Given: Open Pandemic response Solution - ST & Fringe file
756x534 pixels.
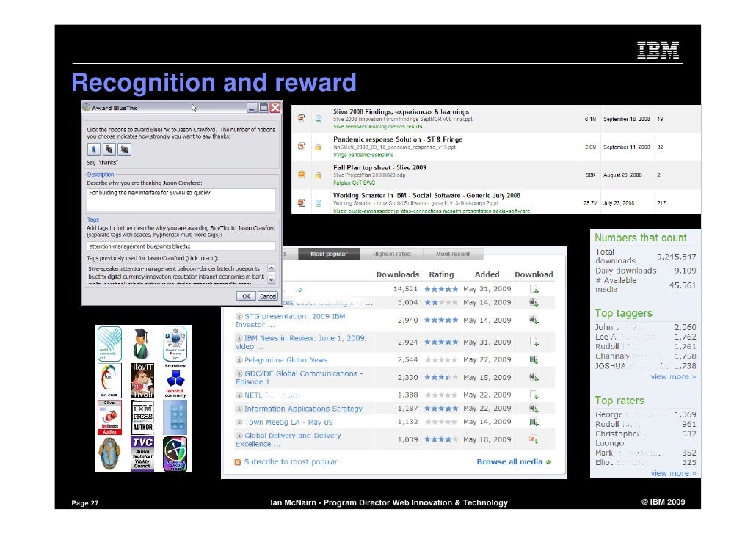Looking at the screenshot, I should pyautogui.click(x=398, y=139).
